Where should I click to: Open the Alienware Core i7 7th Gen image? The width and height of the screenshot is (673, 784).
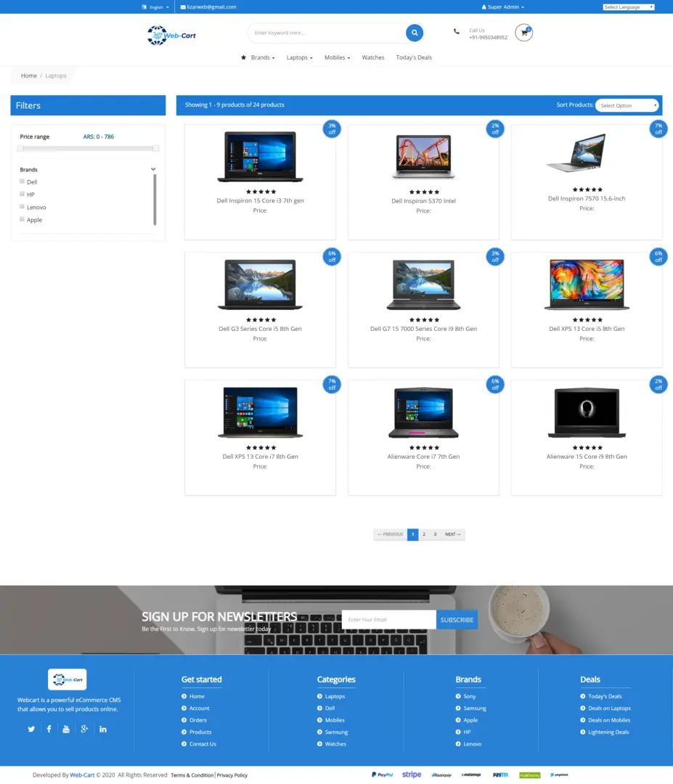(423, 412)
